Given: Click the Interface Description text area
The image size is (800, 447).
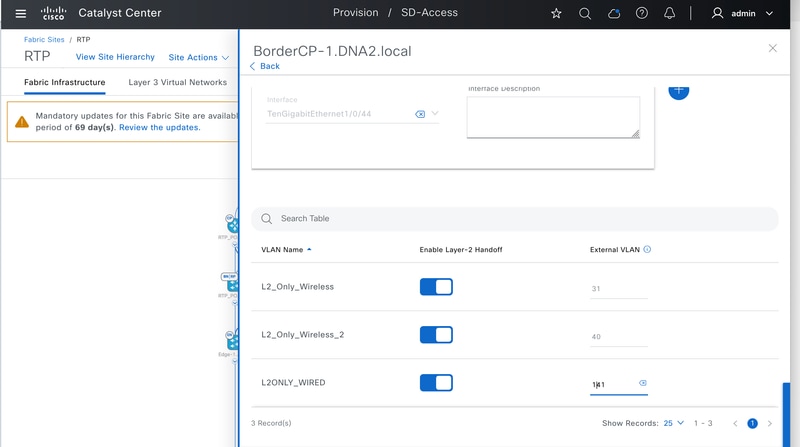Looking at the screenshot, I should point(553,117).
